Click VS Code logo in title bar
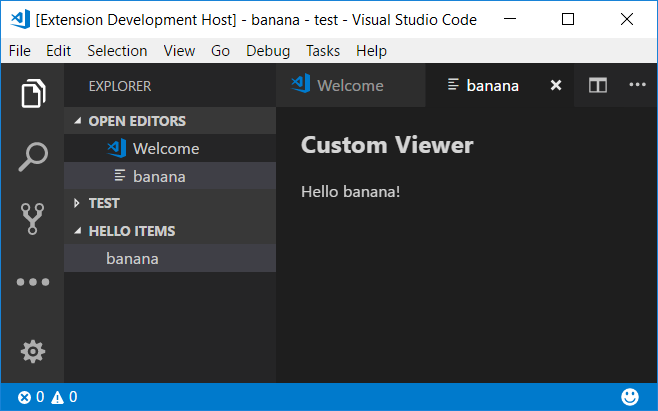The image size is (658, 411). point(20,19)
